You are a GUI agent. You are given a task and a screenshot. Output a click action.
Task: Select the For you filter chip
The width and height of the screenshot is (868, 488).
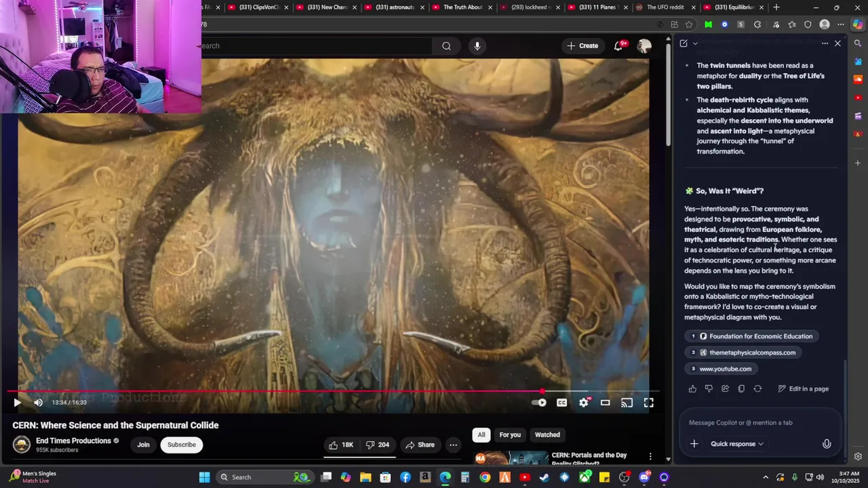pos(510,434)
